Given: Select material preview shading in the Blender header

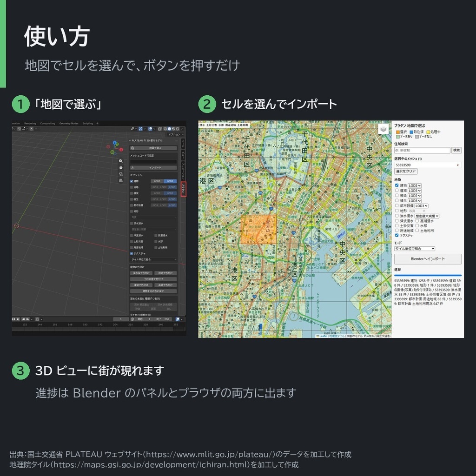Looking at the screenshot, I should 173,129.
